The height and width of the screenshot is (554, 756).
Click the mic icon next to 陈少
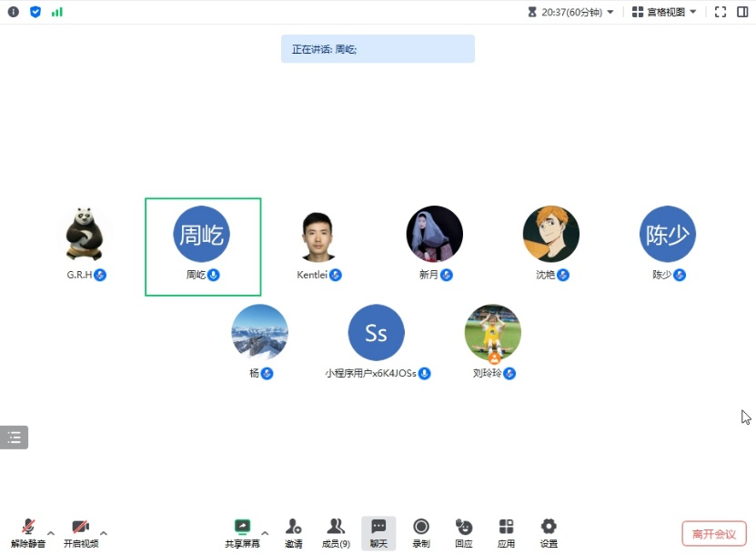click(680, 275)
